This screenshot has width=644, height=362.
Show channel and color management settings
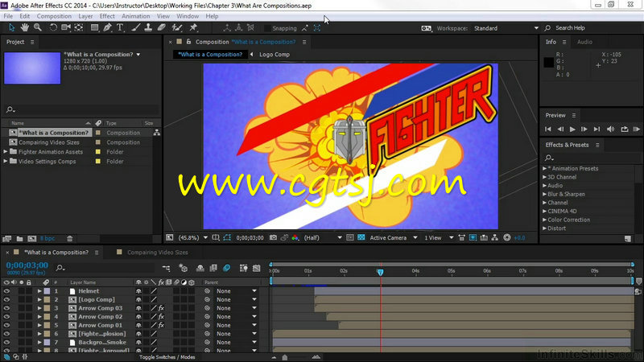[295, 237]
